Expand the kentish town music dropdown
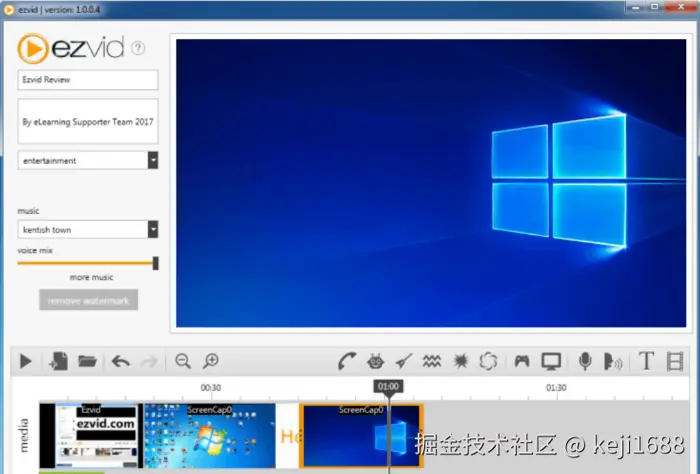 point(153,229)
